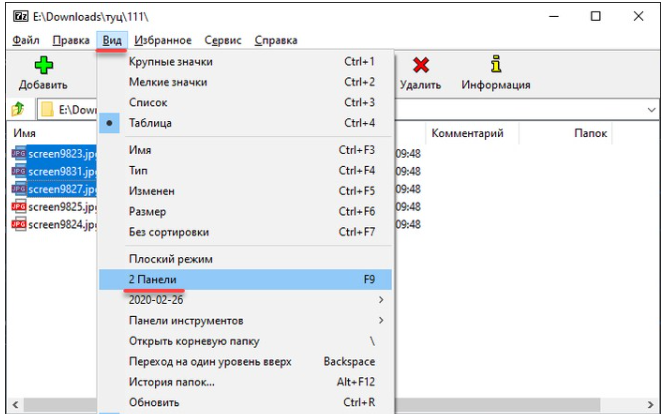Expand the Панели инструментов submenu

point(186,321)
